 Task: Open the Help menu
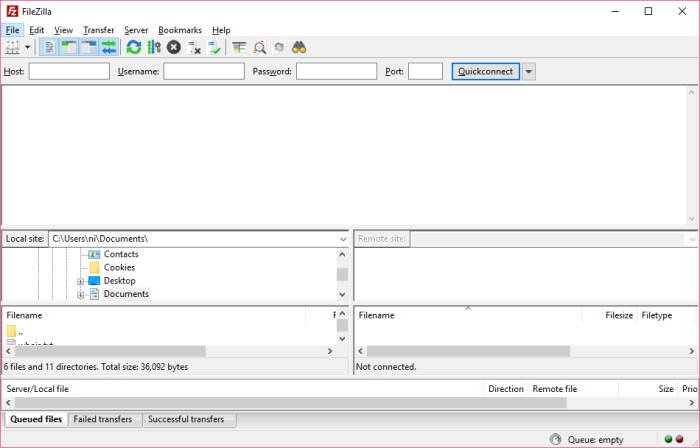[221, 30]
